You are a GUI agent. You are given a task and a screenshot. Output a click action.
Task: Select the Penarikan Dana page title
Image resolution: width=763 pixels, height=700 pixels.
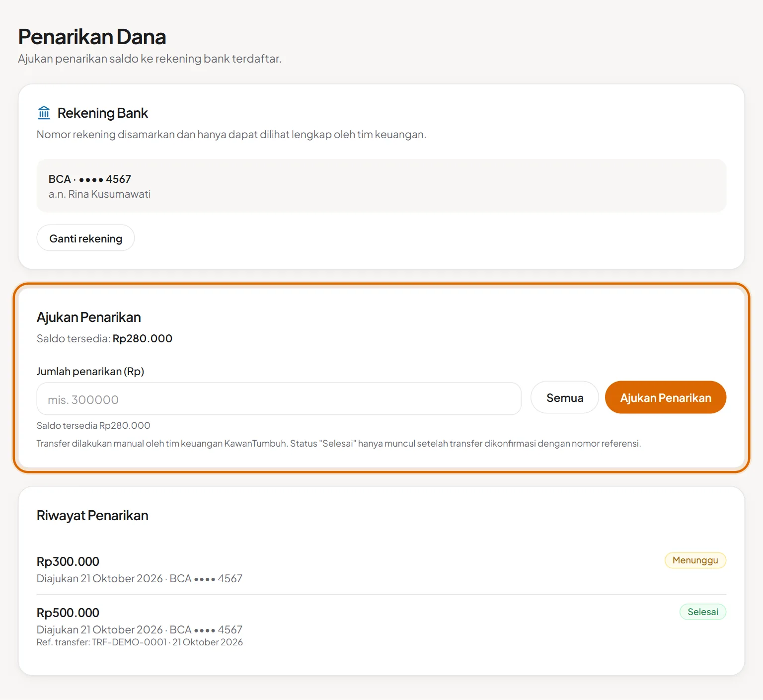(x=92, y=37)
